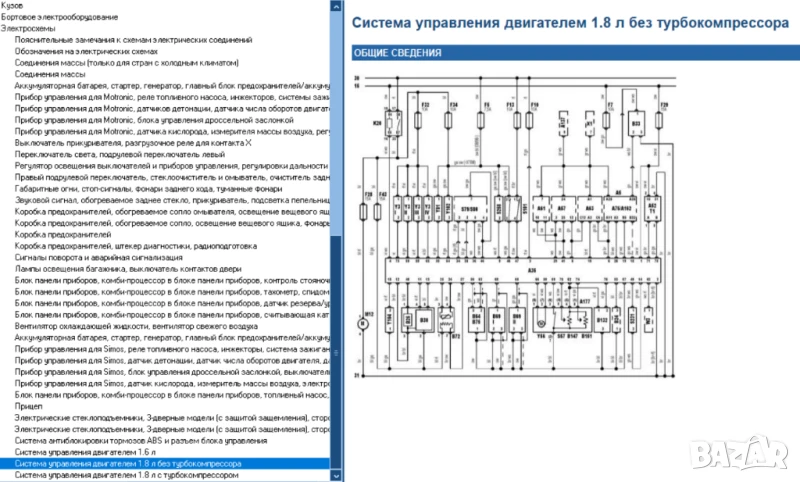The height and width of the screenshot is (482, 800).
Task: Select the Прицеп tree entry
Action: click(x=29, y=406)
